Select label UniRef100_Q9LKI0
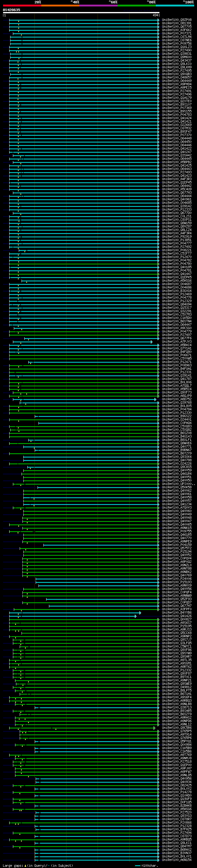Screen dimensions: 197x868 177,64
